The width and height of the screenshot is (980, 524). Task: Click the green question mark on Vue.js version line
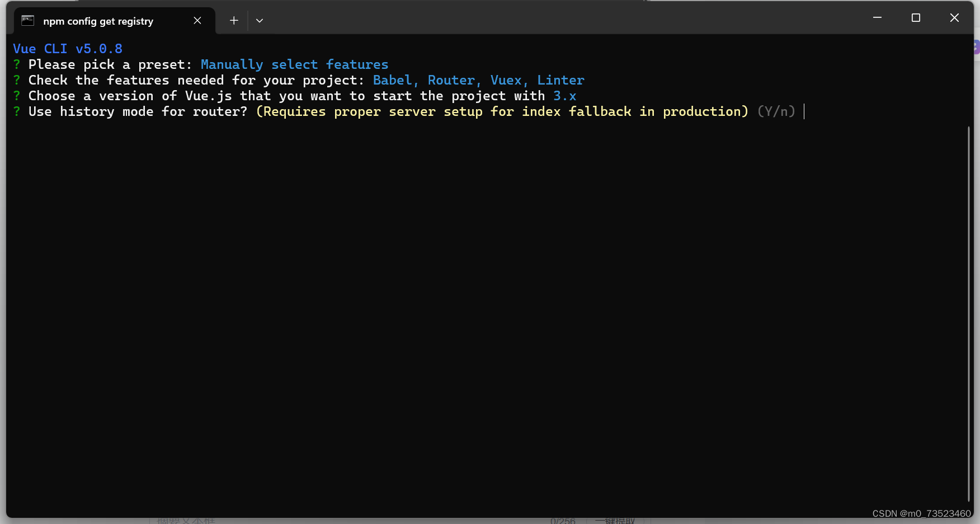[16, 96]
